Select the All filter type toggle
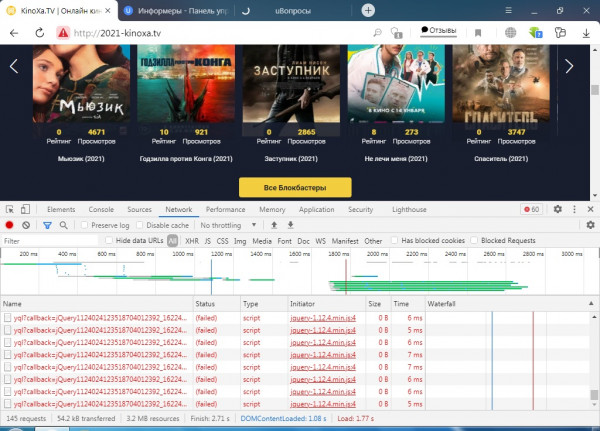Viewport: 600px width, 431px height. pyautogui.click(x=173, y=241)
